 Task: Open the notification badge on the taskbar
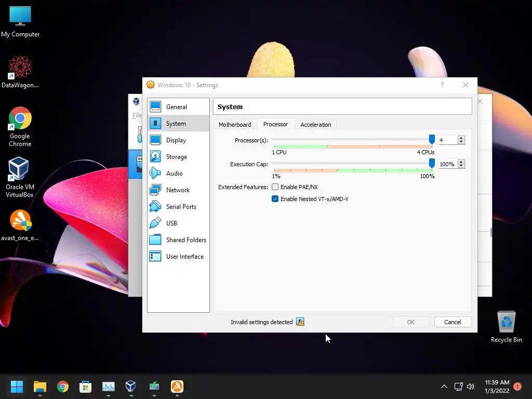pos(517,387)
